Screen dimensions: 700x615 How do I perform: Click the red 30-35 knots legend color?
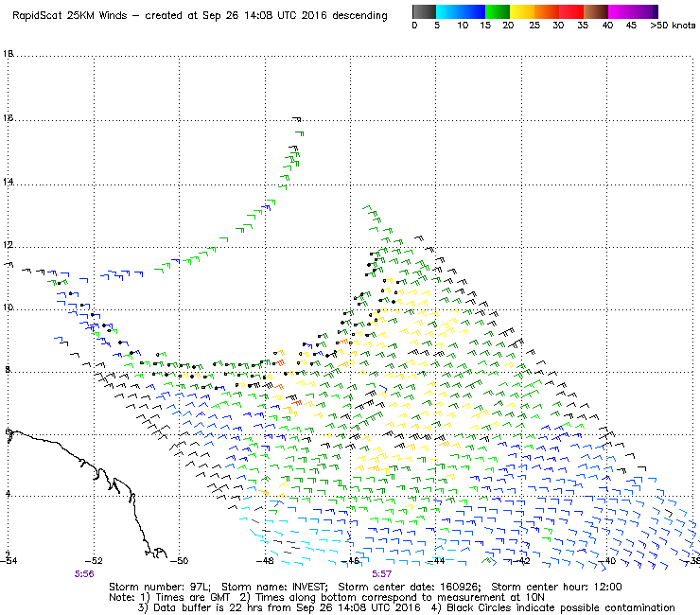click(x=571, y=11)
